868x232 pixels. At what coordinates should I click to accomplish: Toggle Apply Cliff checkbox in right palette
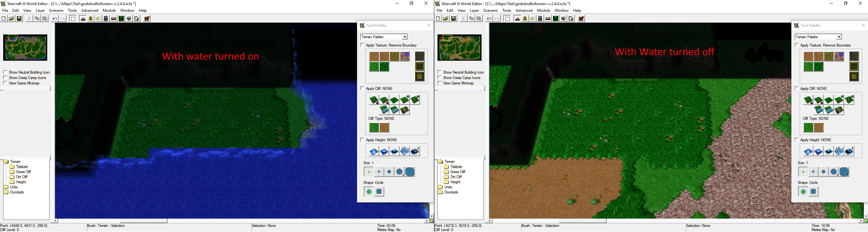797,88
